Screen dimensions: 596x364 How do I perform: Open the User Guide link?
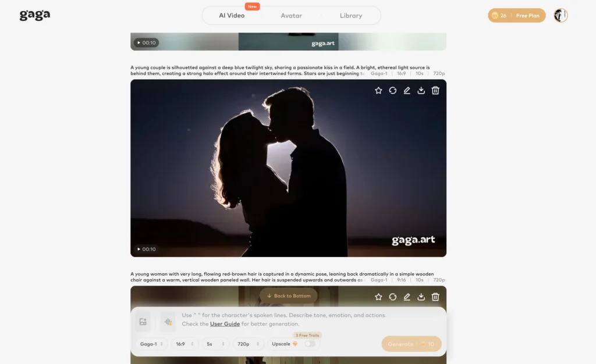(225, 324)
